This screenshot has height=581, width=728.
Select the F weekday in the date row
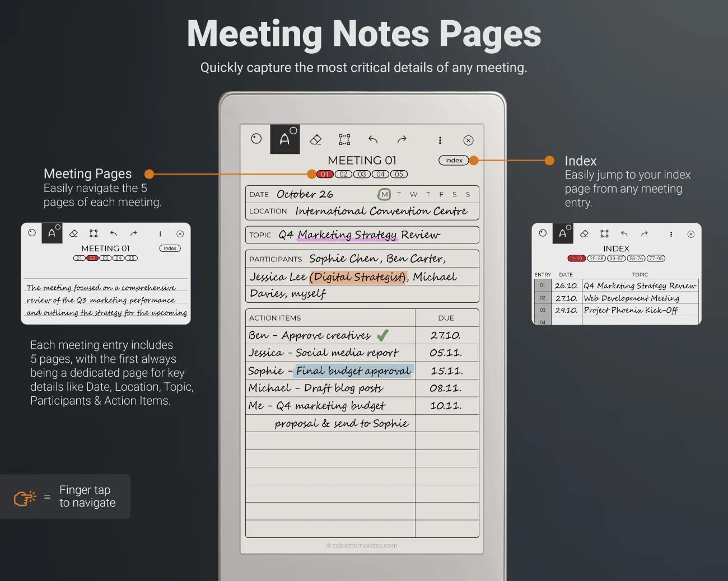coord(441,195)
